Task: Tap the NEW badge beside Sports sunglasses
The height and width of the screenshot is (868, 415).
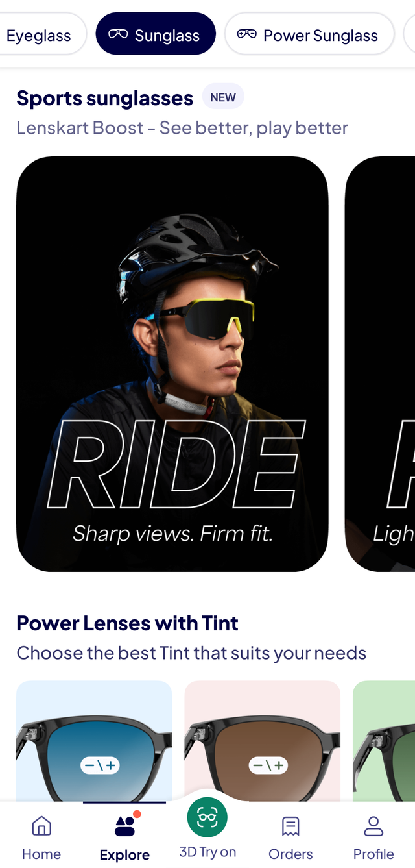Action: [x=223, y=97]
